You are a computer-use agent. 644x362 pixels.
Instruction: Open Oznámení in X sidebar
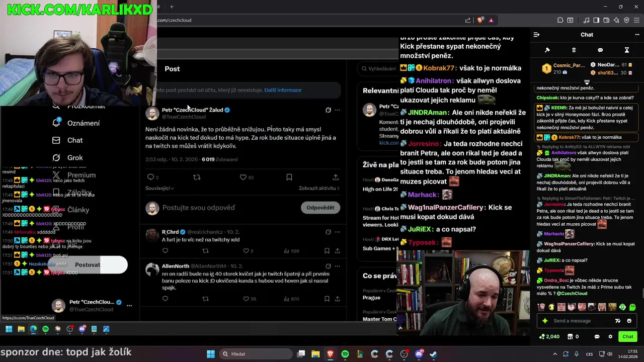(76, 123)
